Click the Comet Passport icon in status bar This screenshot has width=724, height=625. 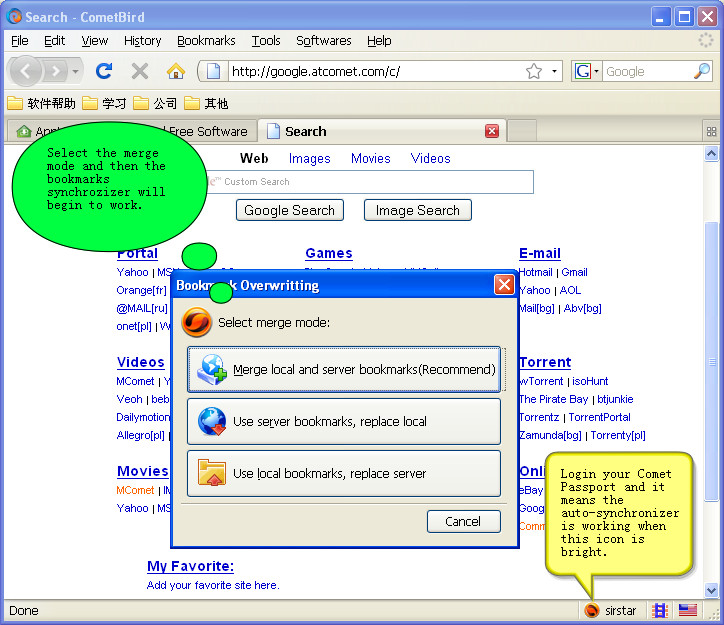point(591,611)
